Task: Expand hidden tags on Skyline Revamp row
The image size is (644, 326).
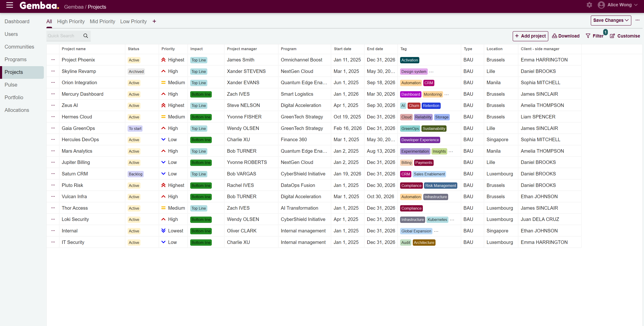Action: (x=431, y=72)
